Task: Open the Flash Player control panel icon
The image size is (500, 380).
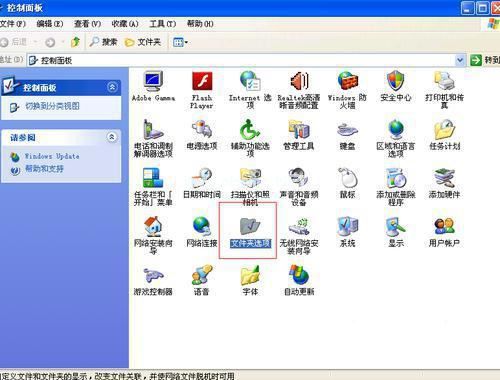Action: click(x=202, y=89)
